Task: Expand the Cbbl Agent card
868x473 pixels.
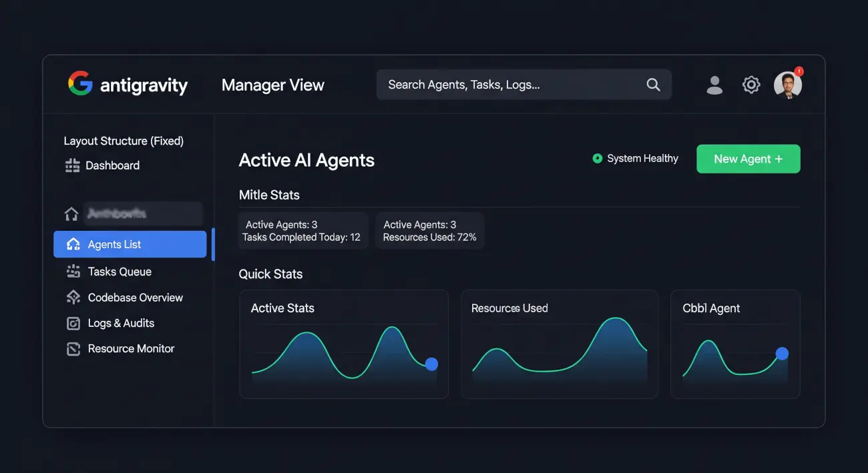Action: [x=734, y=344]
